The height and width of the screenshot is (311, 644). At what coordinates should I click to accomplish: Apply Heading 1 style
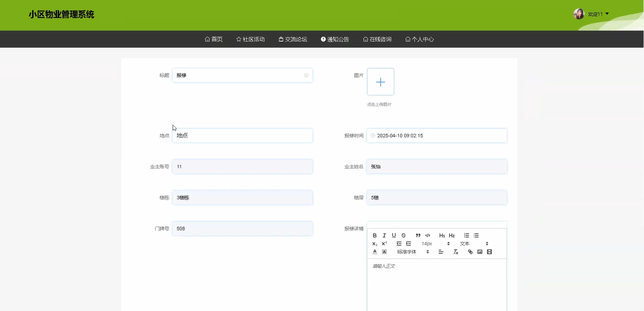point(442,235)
